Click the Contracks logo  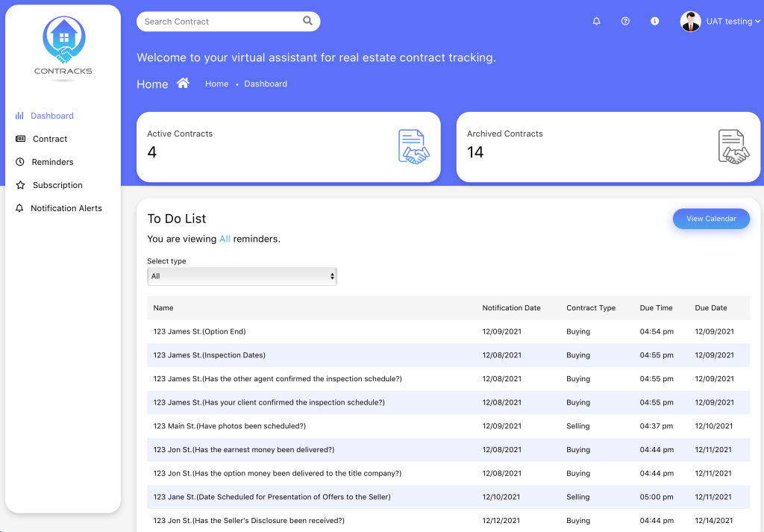(63, 48)
